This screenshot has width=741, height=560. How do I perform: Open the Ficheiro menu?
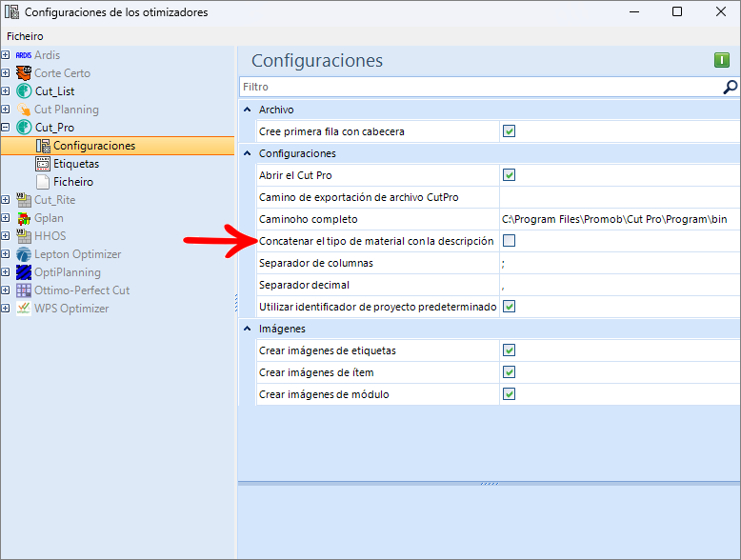point(25,36)
